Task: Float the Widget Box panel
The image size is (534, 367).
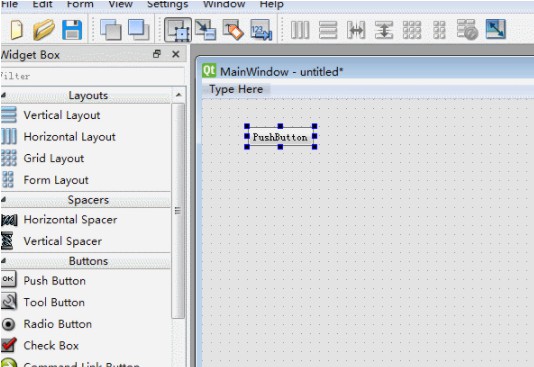Action: [157, 54]
